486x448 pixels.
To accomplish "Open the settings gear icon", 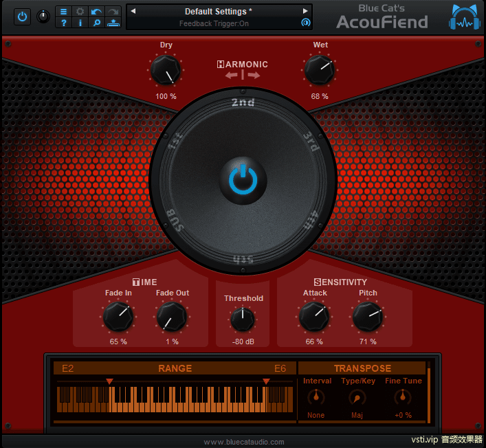I will click(x=80, y=12).
